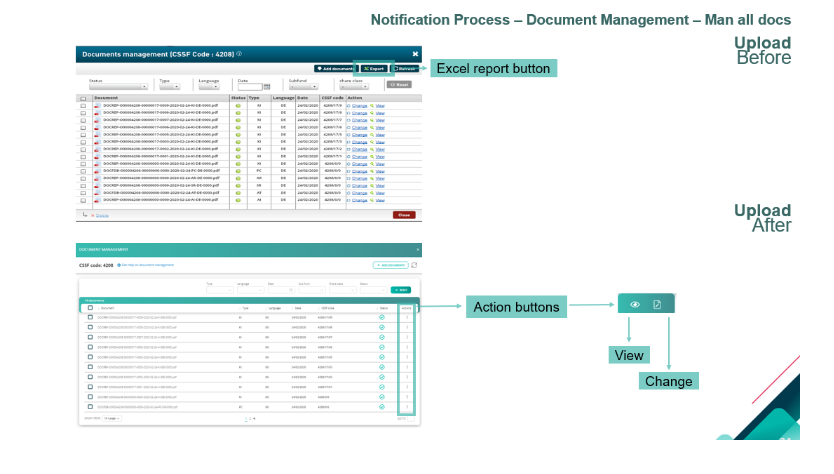Click Change document icon in Action buttons sample
Image resolution: width=834 pixels, height=474 pixels.
(x=657, y=304)
